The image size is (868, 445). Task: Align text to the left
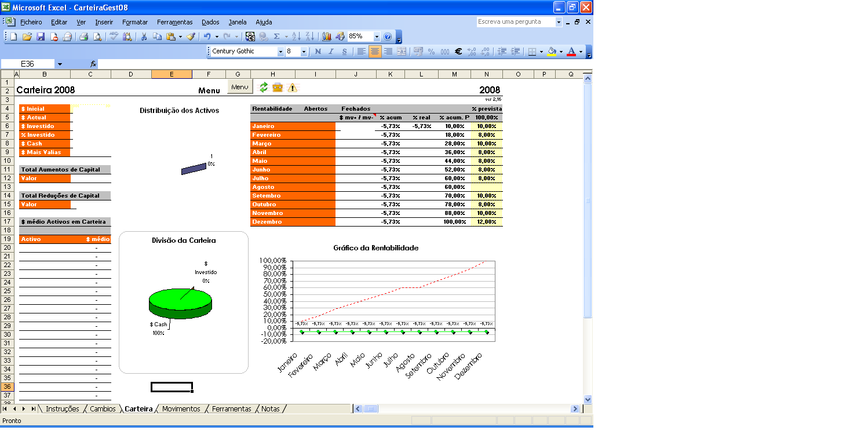(361, 52)
